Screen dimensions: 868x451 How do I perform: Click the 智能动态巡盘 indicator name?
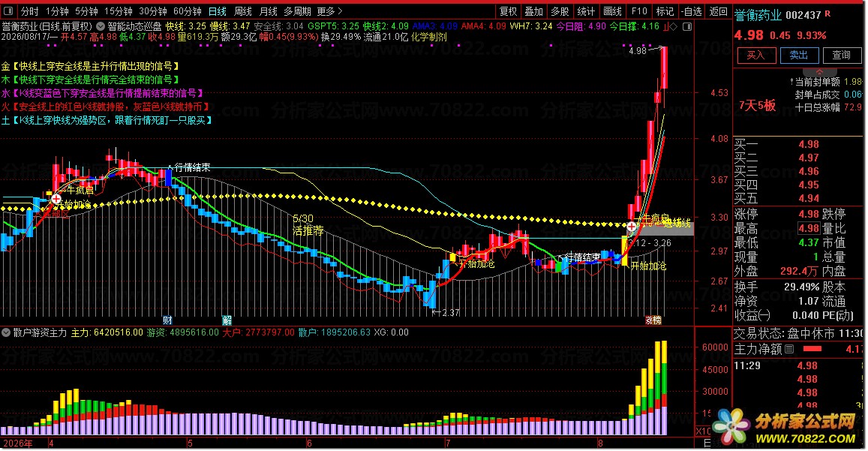click(x=134, y=26)
